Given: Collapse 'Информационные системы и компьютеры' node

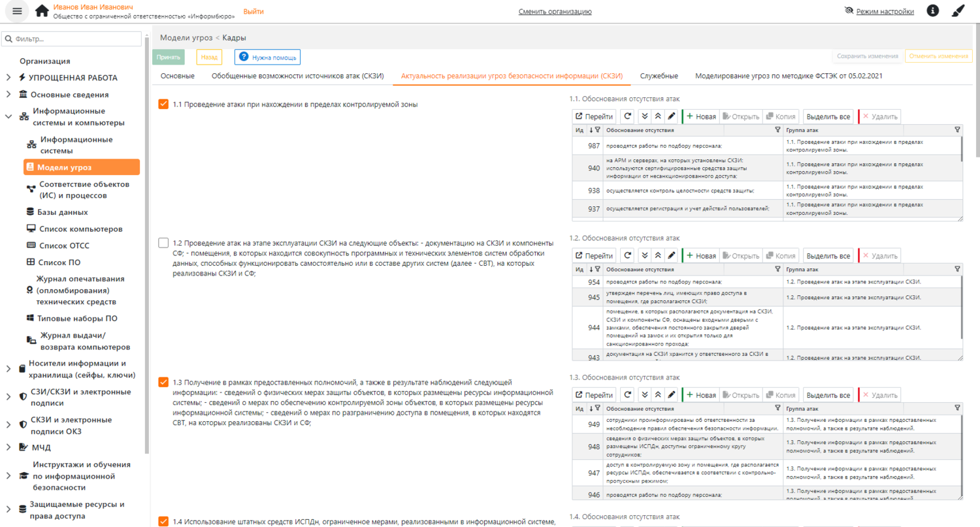Looking at the screenshot, I should tap(8, 117).
